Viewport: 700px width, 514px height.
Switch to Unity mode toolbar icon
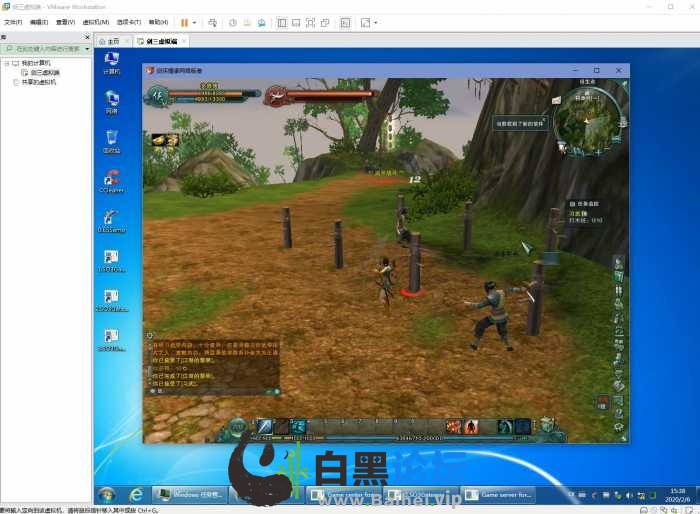pos(325,22)
